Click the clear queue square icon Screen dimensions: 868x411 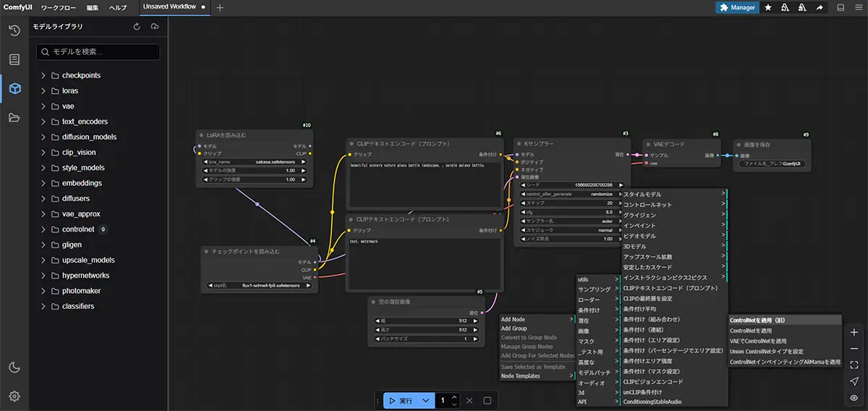[488, 400]
